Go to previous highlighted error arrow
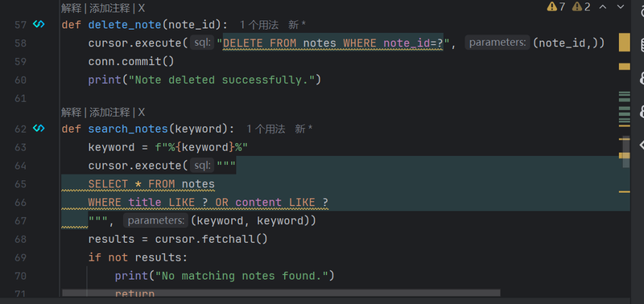644x304 pixels. click(603, 6)
